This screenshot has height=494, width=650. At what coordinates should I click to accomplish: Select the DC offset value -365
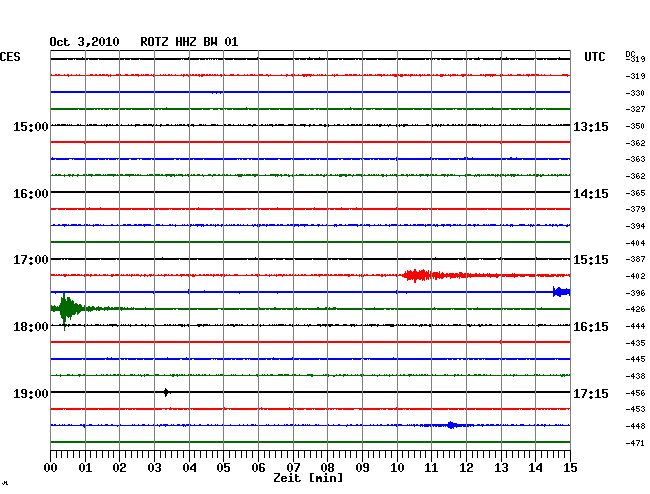point(635,193)
